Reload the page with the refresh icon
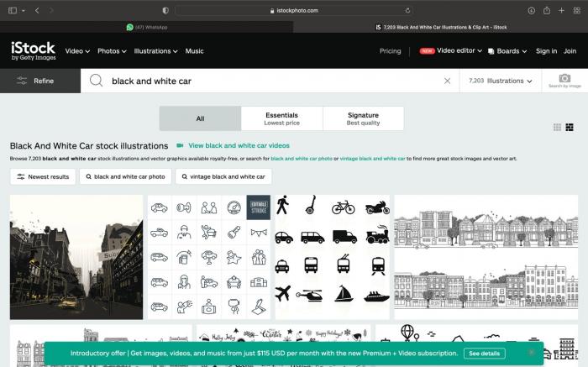This screenshot has width=588, height=367. [x=407, y=10]
